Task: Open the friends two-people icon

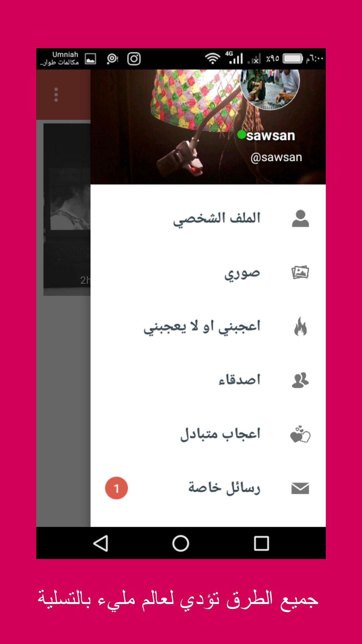Action: coord(300,380)
